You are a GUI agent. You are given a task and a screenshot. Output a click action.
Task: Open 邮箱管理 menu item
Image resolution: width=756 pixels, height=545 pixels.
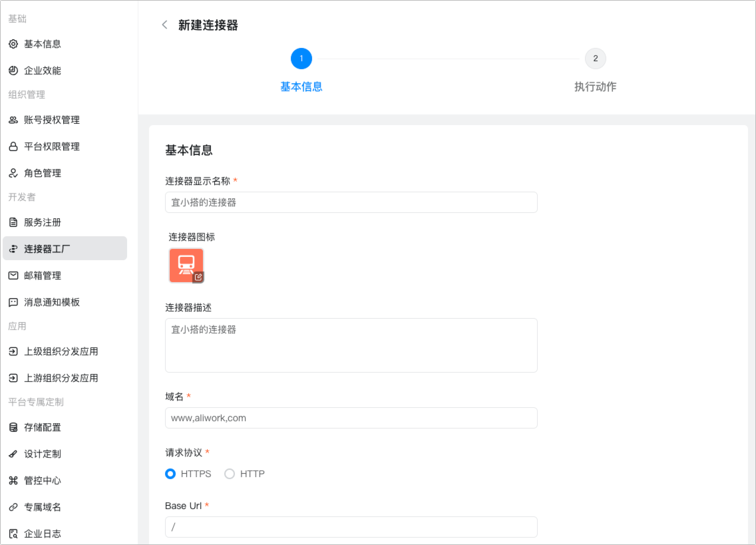coord(65,275)
